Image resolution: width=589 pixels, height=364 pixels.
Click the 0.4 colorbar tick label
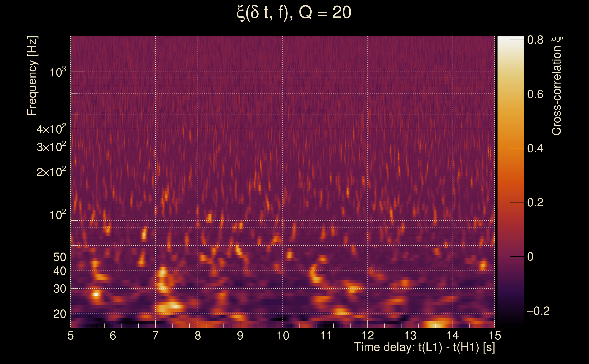[x=535, y=149]
